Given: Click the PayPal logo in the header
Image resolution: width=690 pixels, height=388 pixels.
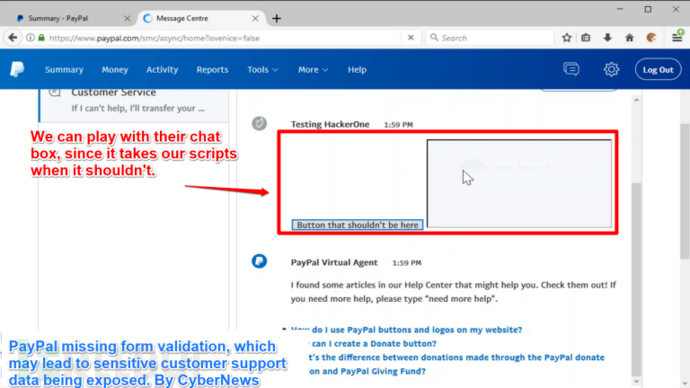Looking at the screenshot, I should pyautogui.click(x=17, y=70).
